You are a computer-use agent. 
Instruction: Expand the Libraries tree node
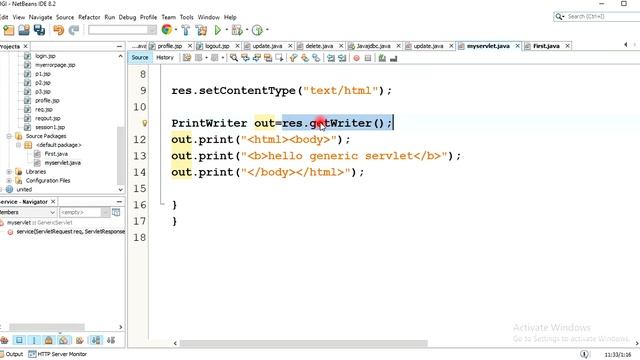click(x=9, y=171)
